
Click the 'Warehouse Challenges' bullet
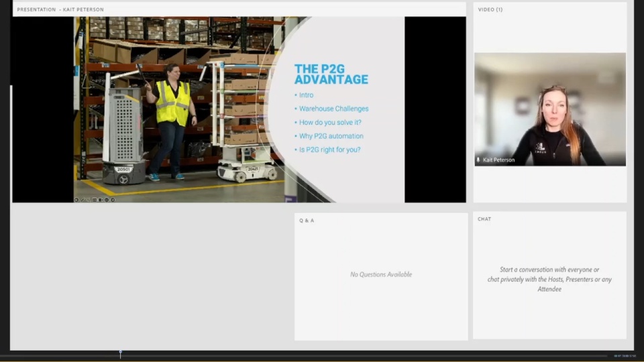(333, 109)
